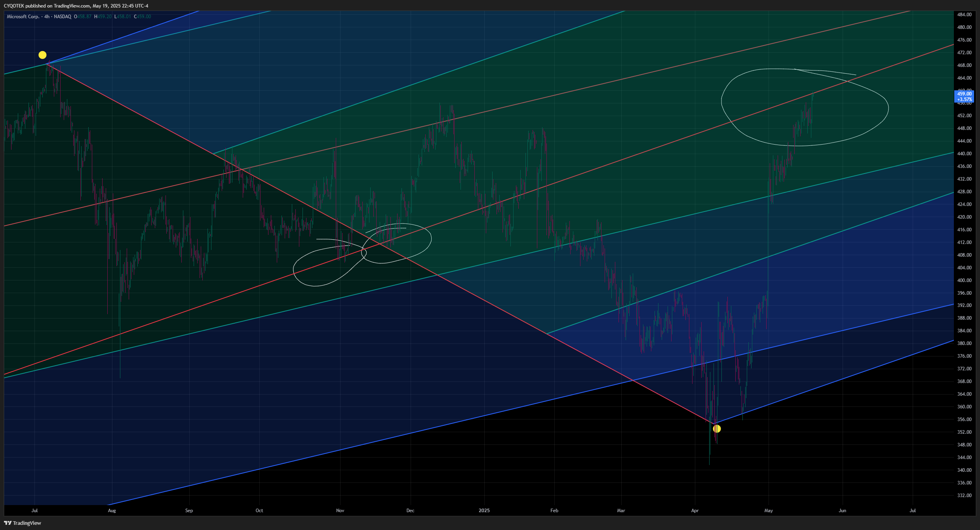Click the Oct label on time axis
The width and height of the screenshot is (980, 530).
[x=259, y=511]
